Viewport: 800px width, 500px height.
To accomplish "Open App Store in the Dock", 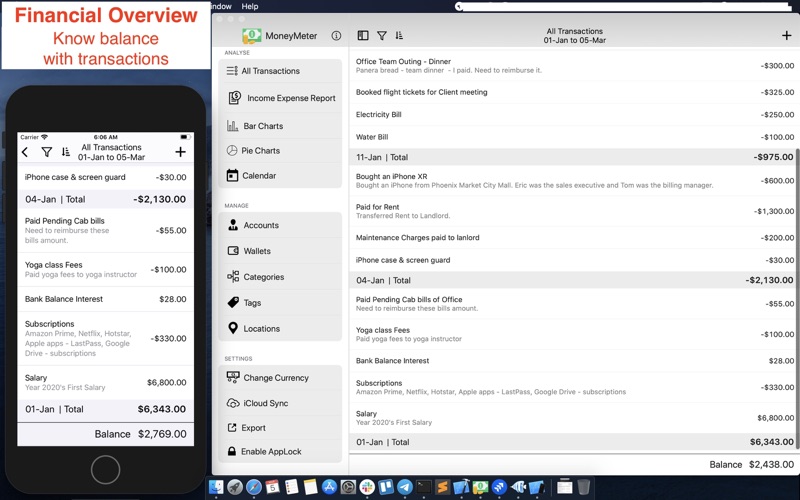I will point(329,487).
